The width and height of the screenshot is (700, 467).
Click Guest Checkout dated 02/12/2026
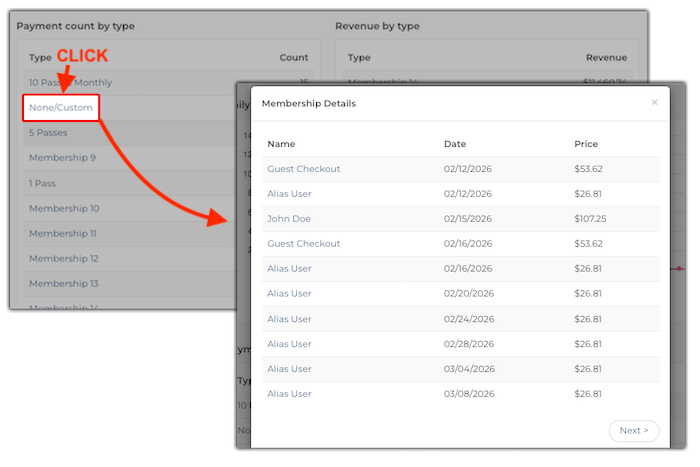click(304, 169)
